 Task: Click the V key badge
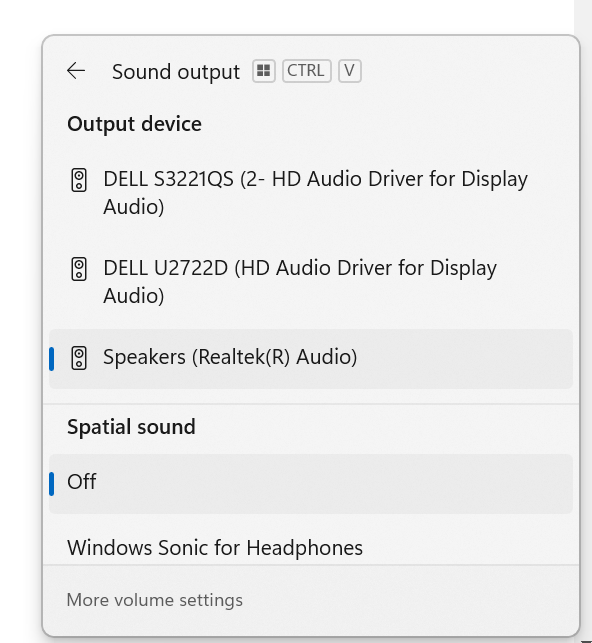tap(350, 71)
